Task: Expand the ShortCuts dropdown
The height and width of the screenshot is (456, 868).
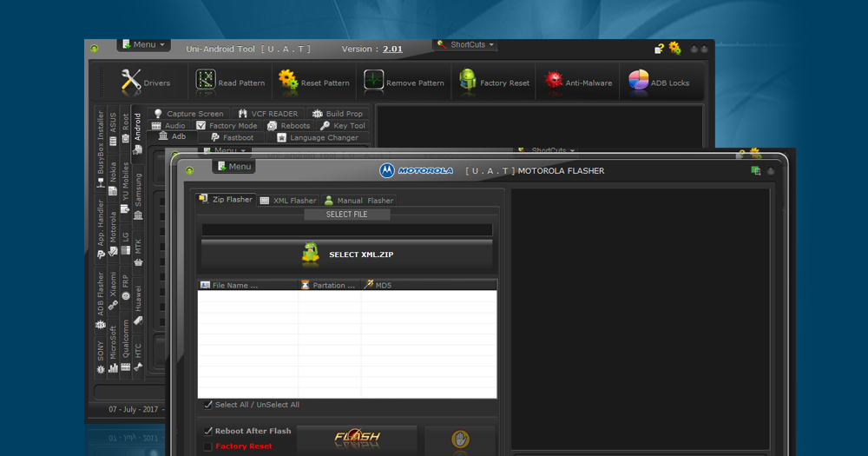Action: (x=466, y=45)
